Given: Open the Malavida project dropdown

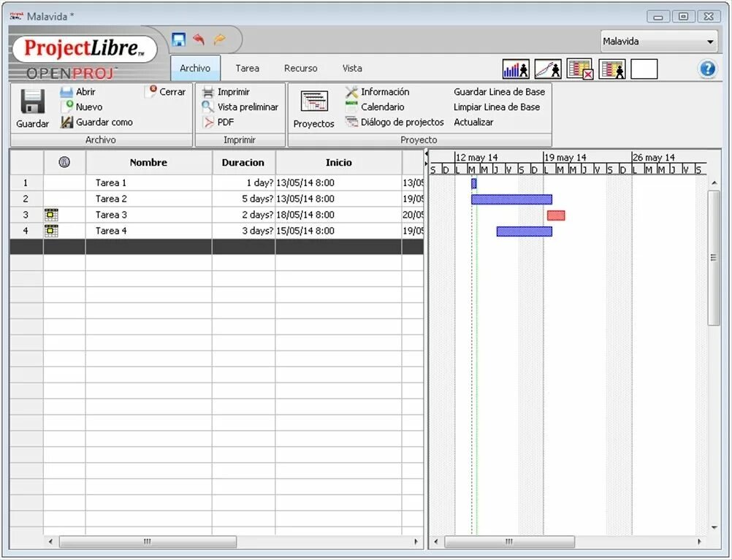Looking at the screenshot, I should coord(659,42).
